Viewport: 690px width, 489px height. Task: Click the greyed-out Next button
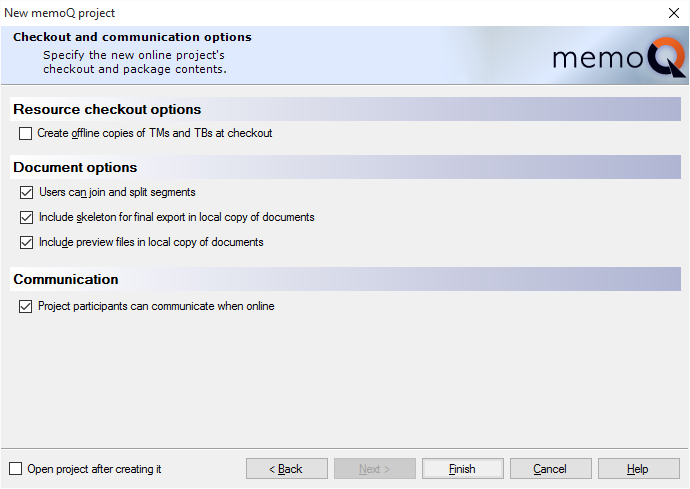374,469
